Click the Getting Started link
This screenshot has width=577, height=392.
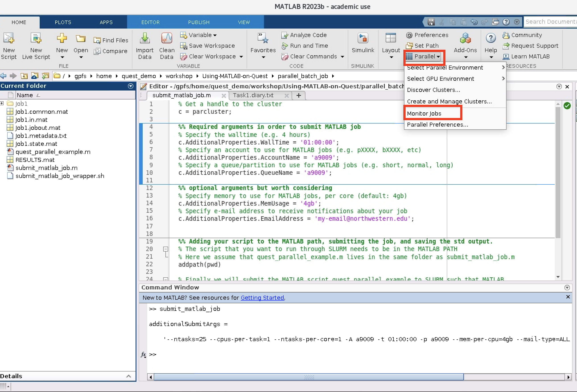[262, 298]
